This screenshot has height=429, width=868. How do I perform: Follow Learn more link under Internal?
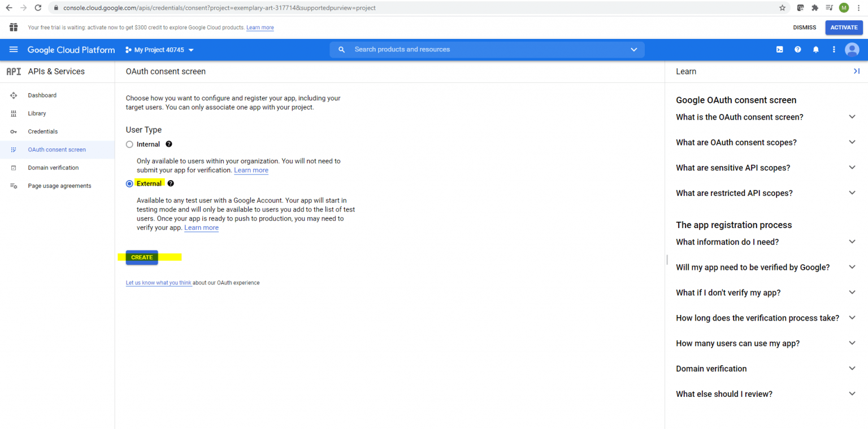point(251,170)
